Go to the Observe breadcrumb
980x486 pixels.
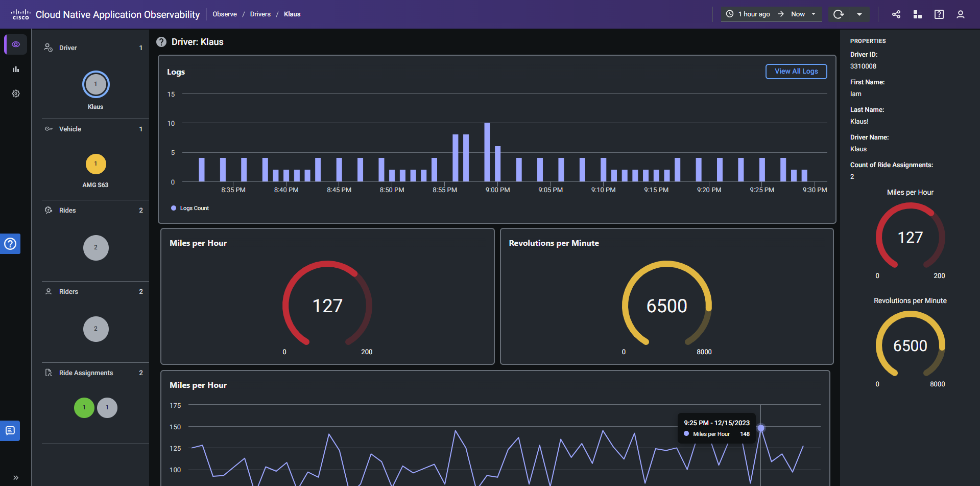225,14
